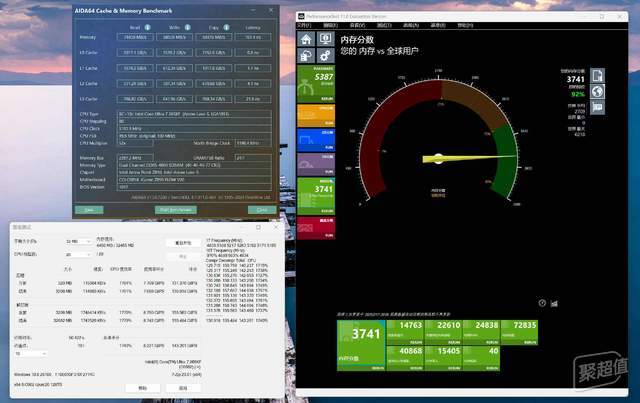Click the 22610 result tile
The width and height of the screenshot is (640, 403).
[x=443, y=332]
